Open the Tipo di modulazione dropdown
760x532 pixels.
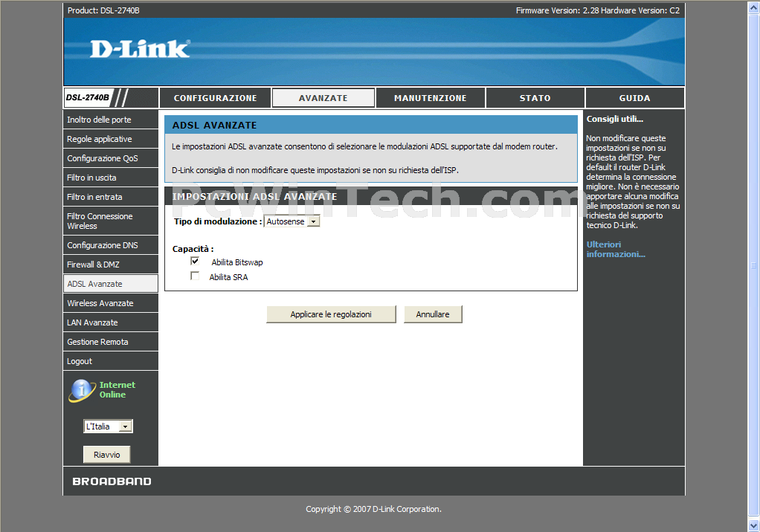pyautogui.click(x=292, y=221)
